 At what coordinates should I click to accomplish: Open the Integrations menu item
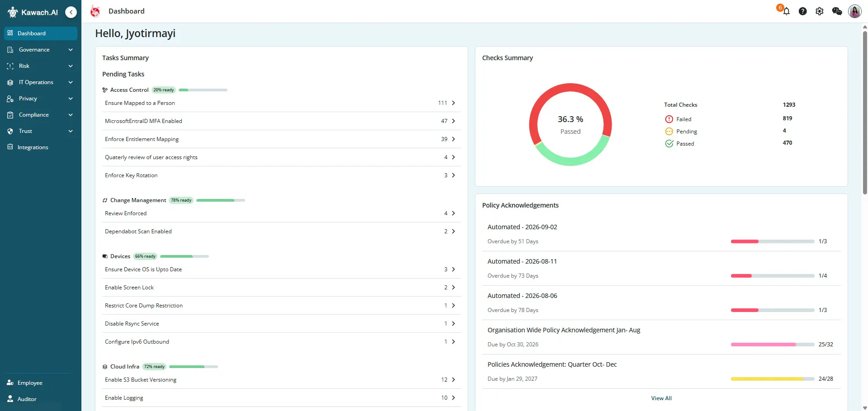(41, 147)
